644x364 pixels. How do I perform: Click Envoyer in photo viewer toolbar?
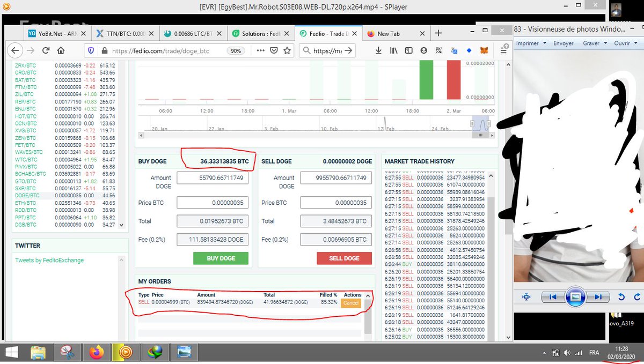point(563,43)
